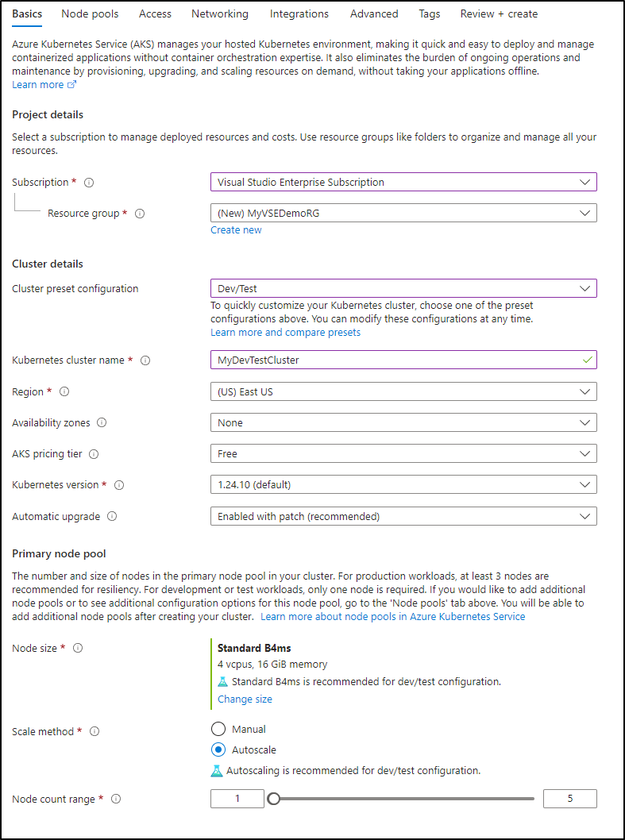Image resolution: width=625 pixels, height=840 pixels.
Task: Click the Kubernetes cluster name input field
Action: click(403, 360)
